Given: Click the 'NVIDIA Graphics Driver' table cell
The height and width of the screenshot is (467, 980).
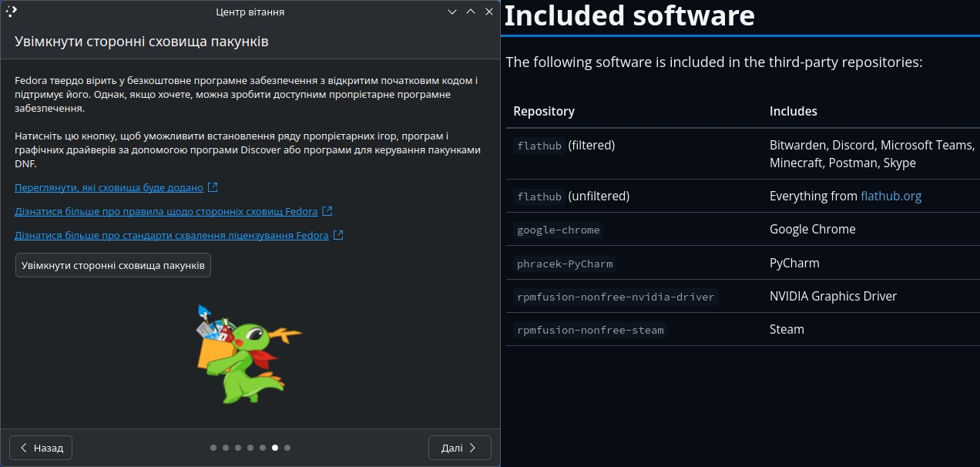Looking at the screenshot, I should tap(834, 296).
